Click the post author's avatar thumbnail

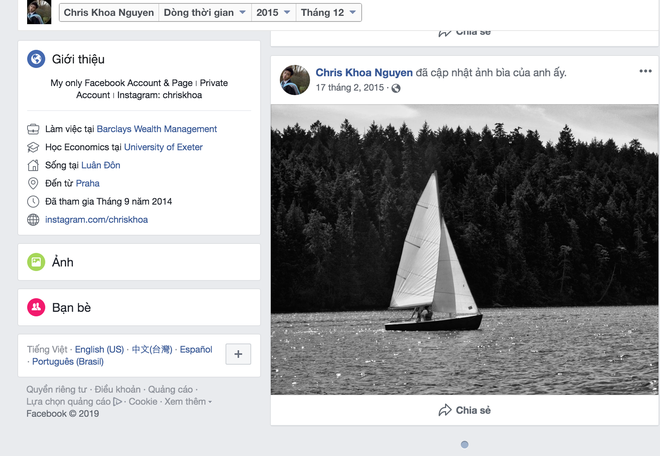click(294, 80)
